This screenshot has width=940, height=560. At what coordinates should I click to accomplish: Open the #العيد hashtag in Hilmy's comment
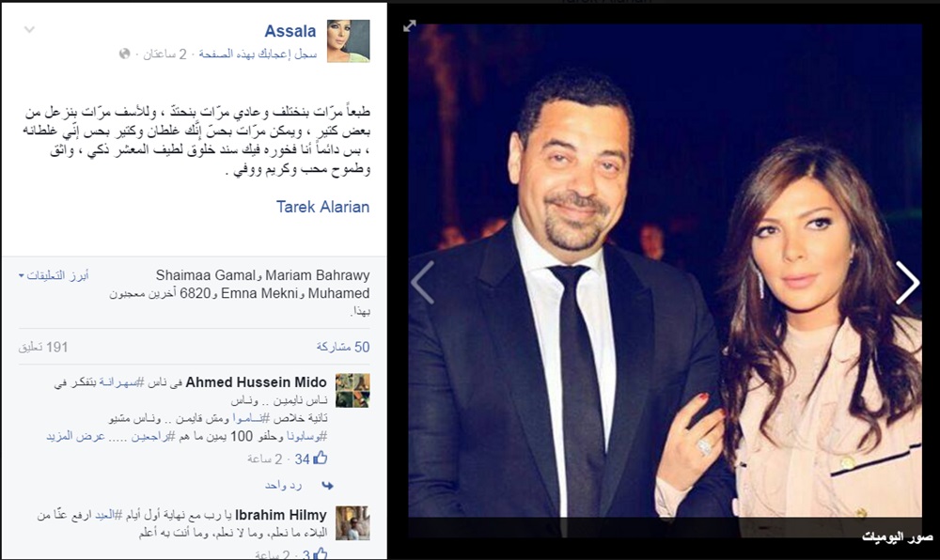click(108, 515)
